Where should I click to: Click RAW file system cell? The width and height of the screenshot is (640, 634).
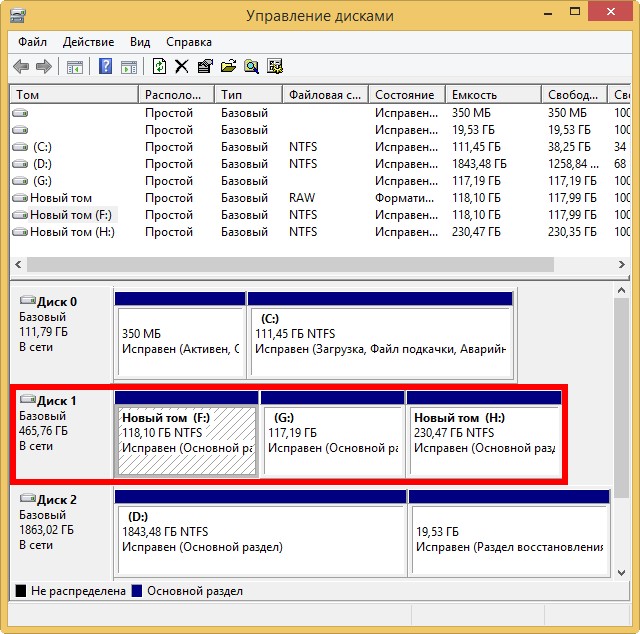(x=302, y=198)
